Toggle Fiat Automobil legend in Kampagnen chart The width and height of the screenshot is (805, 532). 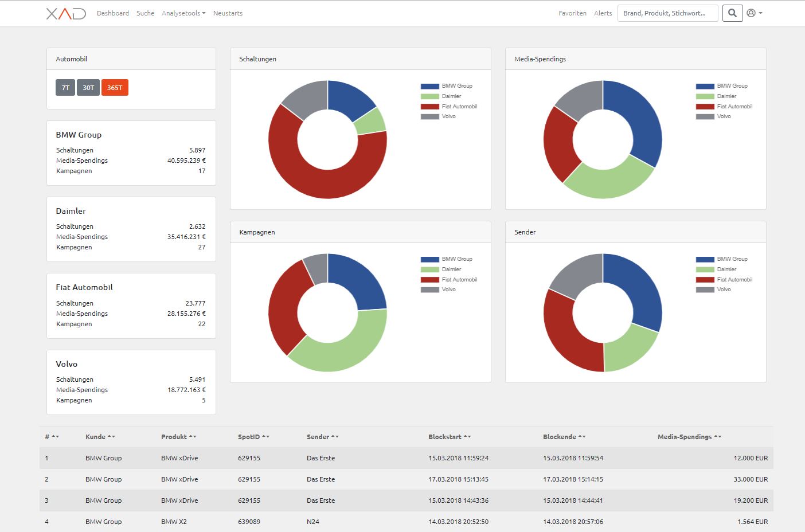449,280
